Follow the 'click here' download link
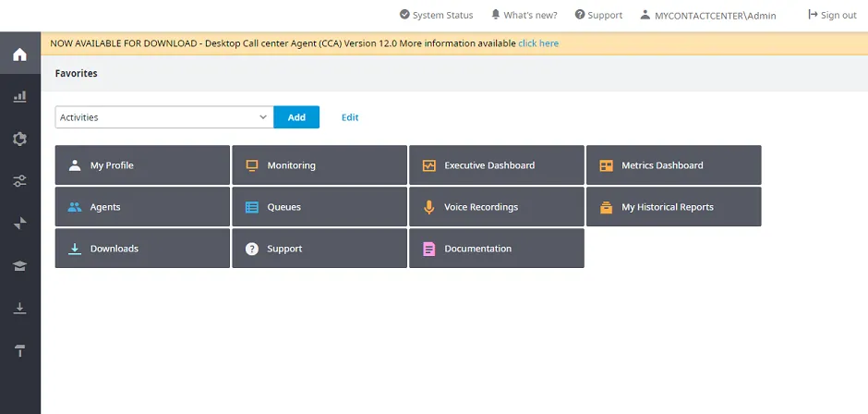Screen dimensions: 868x414 pos(538,43)
